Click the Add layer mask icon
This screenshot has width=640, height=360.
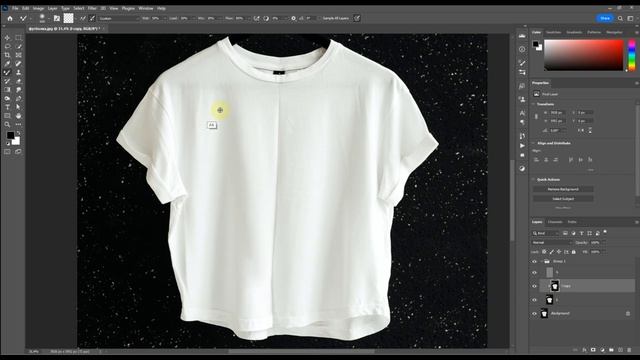coord(593,350)
